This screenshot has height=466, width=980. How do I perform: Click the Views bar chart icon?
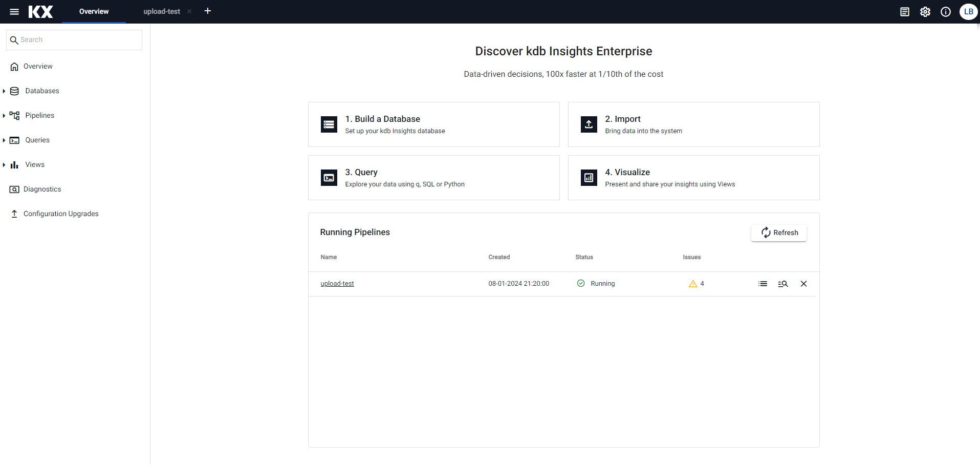[14, 165]
